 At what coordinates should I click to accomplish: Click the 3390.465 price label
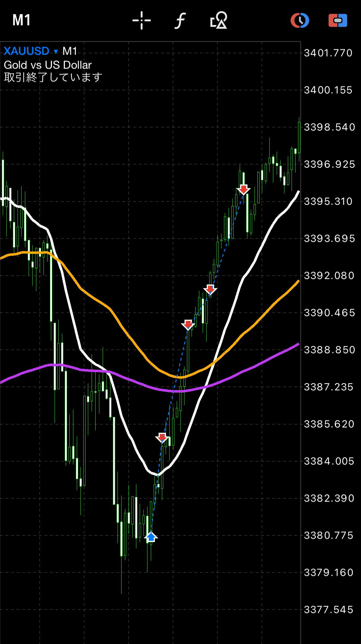(330, 313)
